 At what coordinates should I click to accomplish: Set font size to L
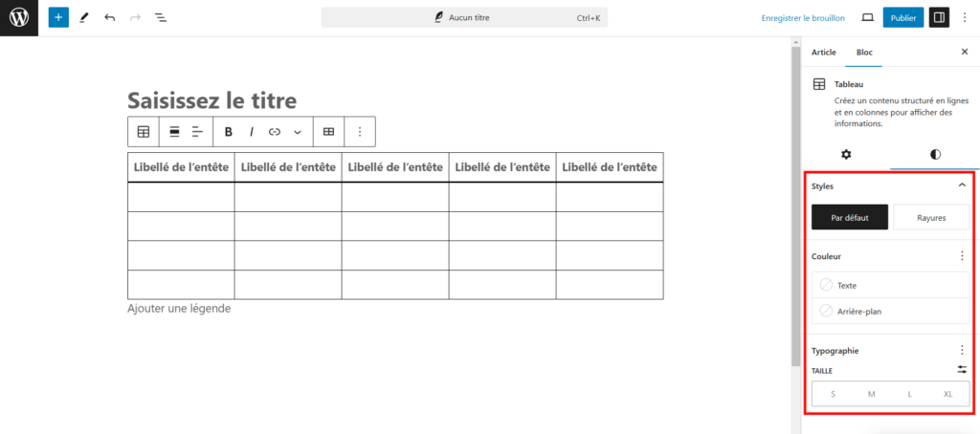click(x=910, y=394)
